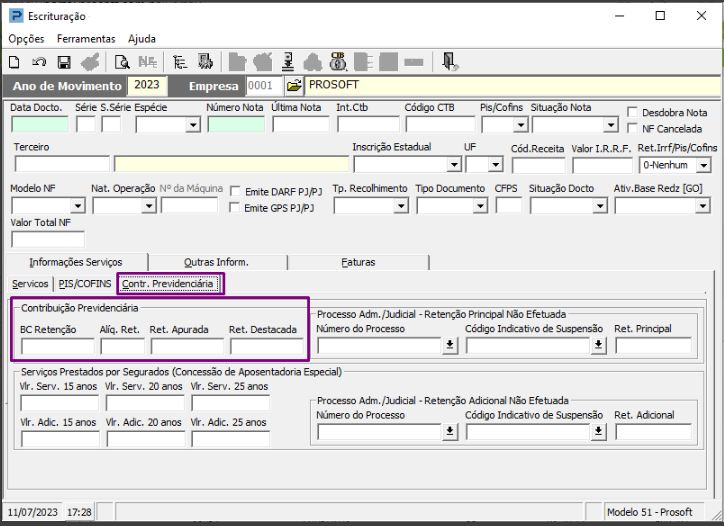
Task: Click the Valor Total NF field
Action: pyautogui.click(x=48, y=239)
